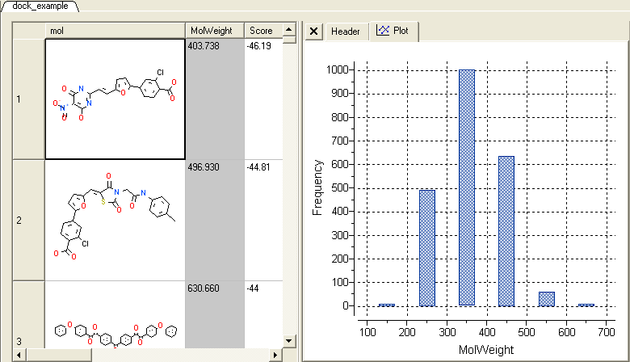Switch to the Header tab
Viewport: 630px width, 362px height.
pos(346,31)
